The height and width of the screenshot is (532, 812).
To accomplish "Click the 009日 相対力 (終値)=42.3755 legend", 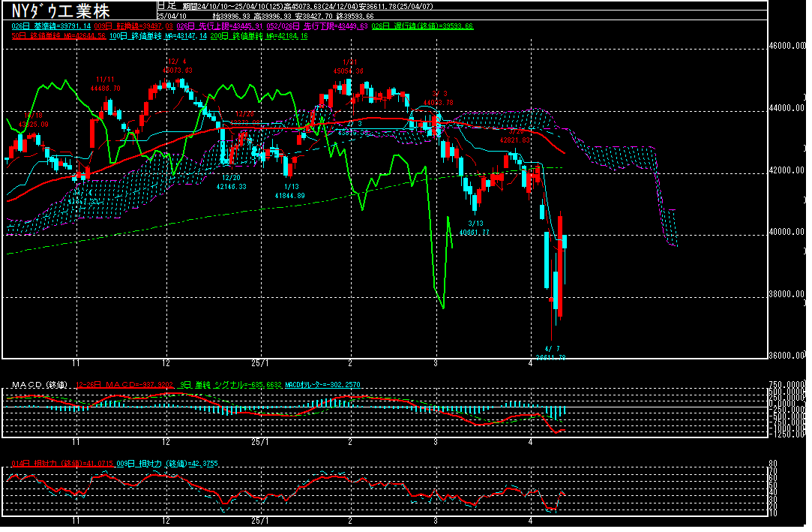I will 167,464.
